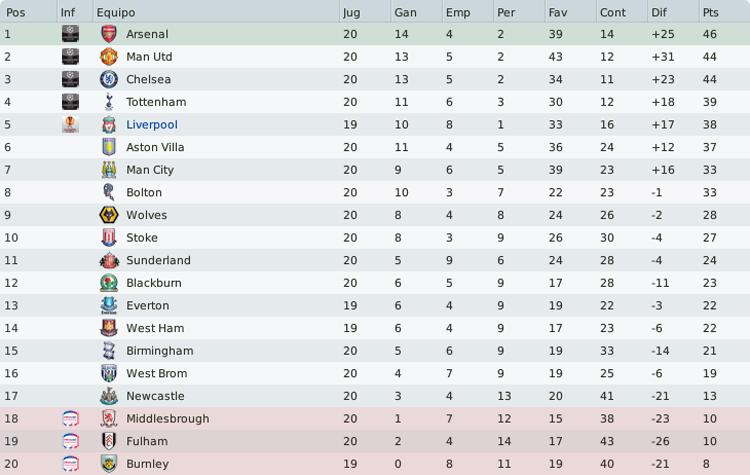Open the Aston Villa team name
This screenshot has width=750, height=475.
point(155,147)
